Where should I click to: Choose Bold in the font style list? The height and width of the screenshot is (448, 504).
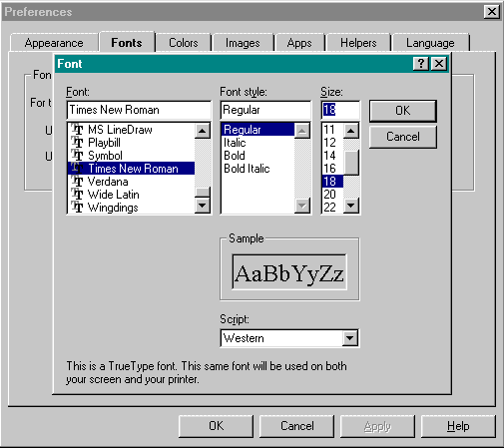(257, 156)
